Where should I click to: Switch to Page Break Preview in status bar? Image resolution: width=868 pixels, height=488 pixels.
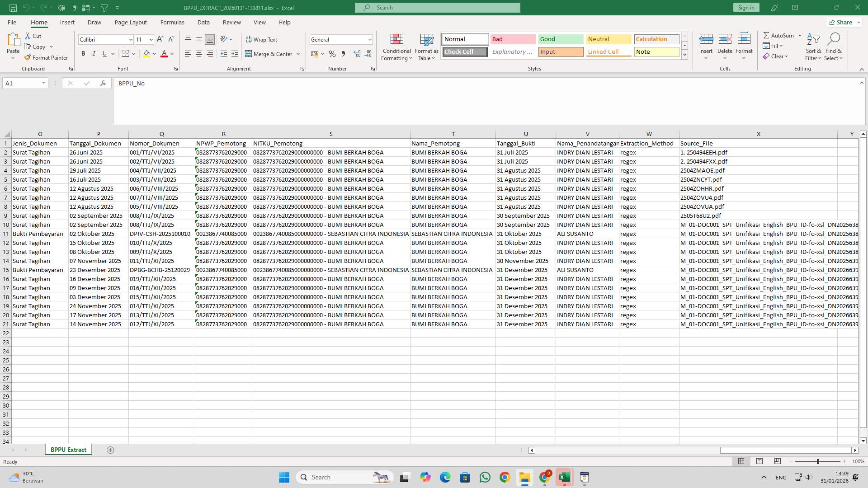[x=778, y=461]
